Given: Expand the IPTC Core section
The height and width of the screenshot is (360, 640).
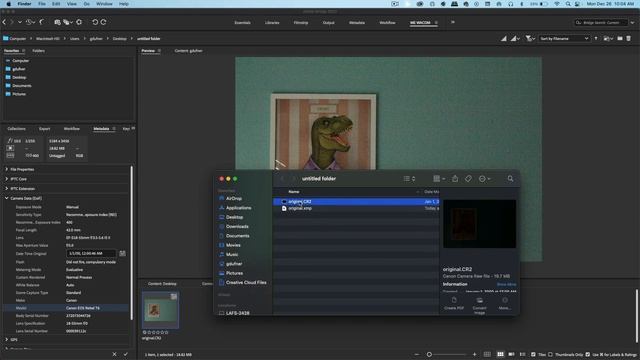Looking at the screenshot, I should (x=7, y=179).
